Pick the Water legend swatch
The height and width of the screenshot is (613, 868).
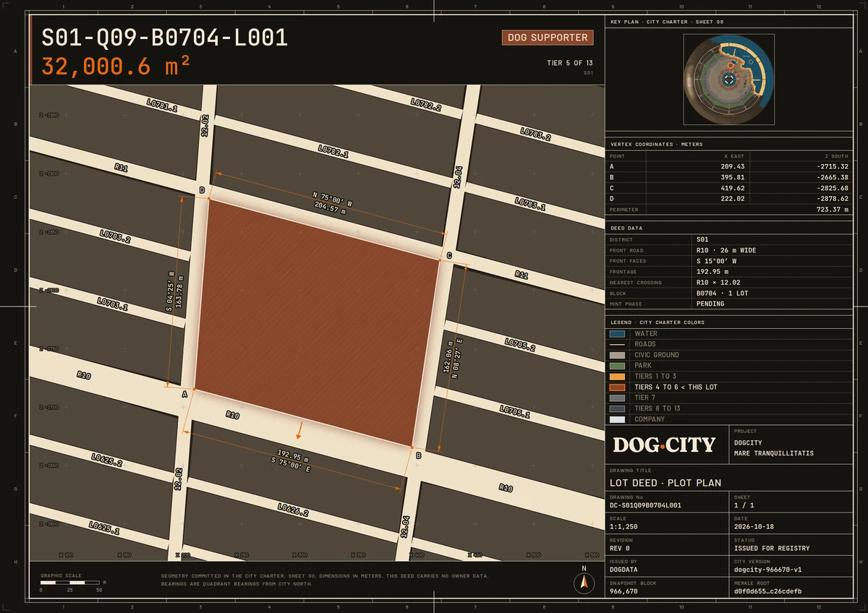click(x=617, y=334)
